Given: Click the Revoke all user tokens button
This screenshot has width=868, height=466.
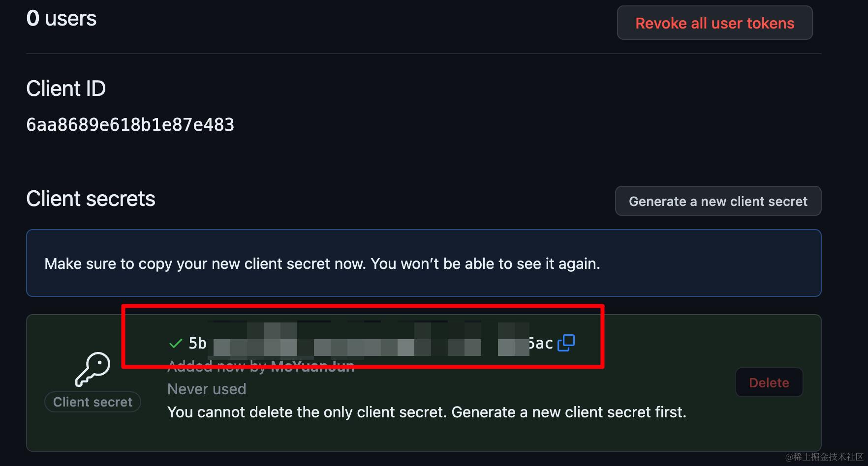Looking at the screenshot, I should 714,23.
